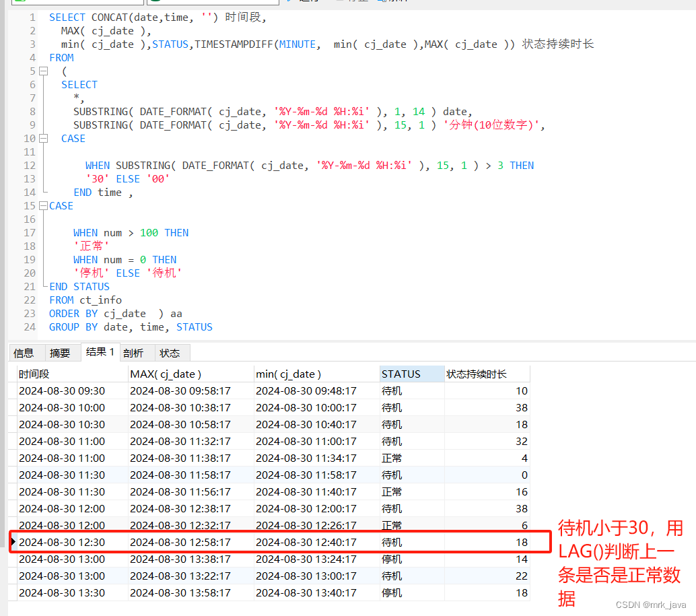Click the duration cell showing 0
696x616 pixels.
(487, 475)
